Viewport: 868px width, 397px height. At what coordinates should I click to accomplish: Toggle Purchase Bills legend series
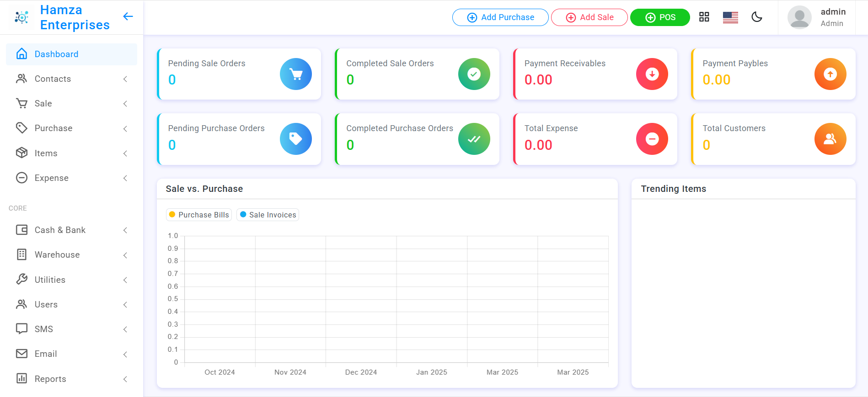click(199, 215)
